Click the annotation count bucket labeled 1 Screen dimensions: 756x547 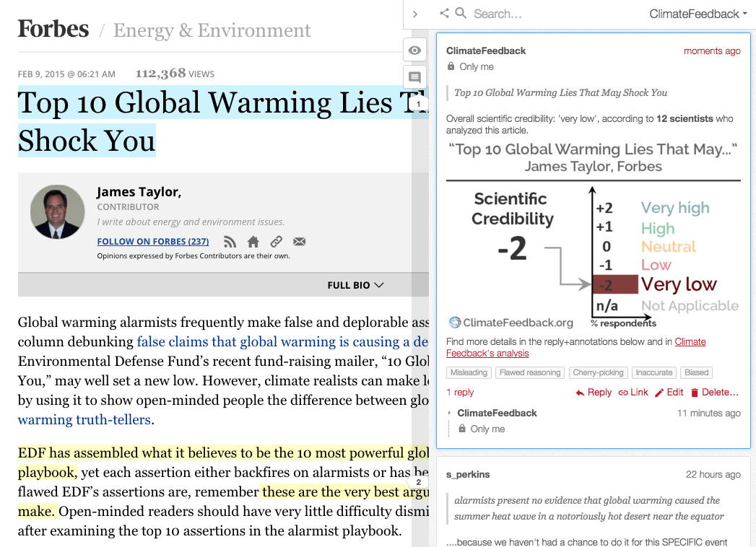[x=419, y=104]
